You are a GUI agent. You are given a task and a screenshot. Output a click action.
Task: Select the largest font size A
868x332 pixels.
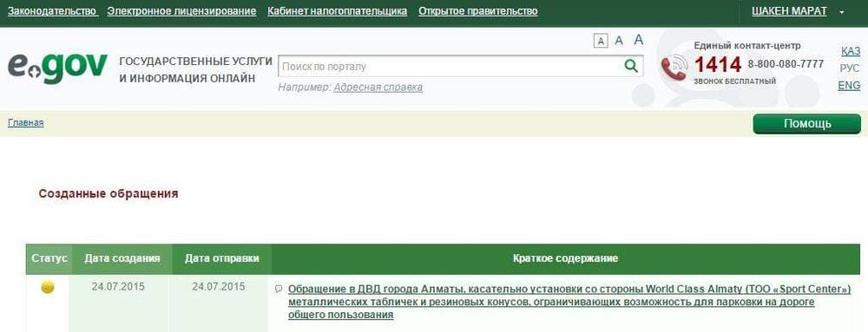[638, 39]
